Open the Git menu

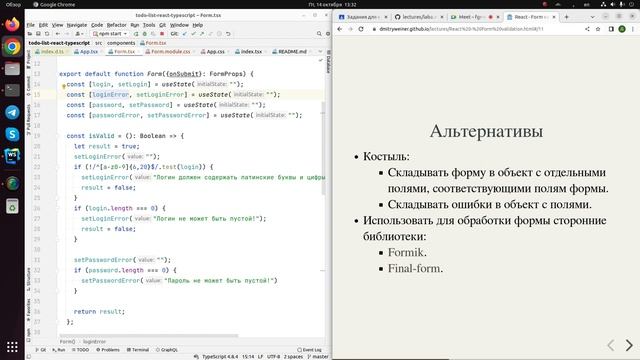click(162, 25)
